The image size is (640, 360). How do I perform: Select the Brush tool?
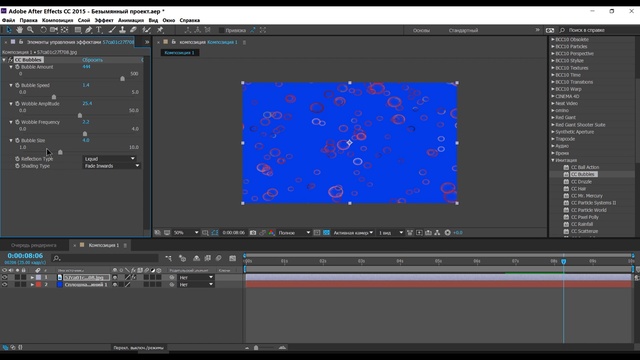tap(112, 30)
